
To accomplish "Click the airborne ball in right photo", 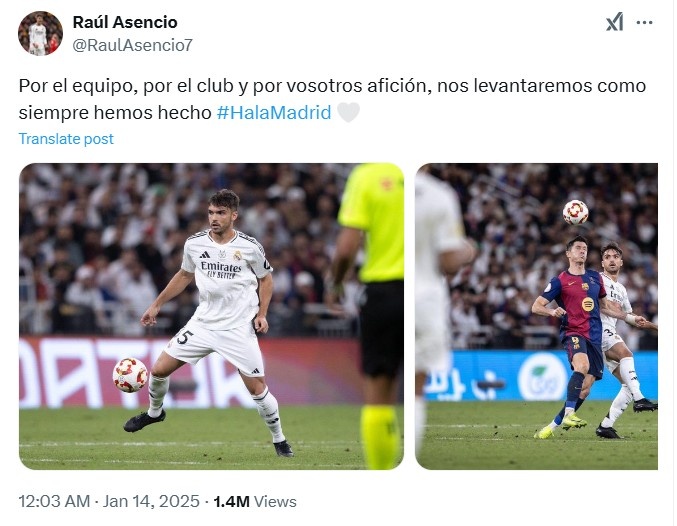I will [575, 212].
